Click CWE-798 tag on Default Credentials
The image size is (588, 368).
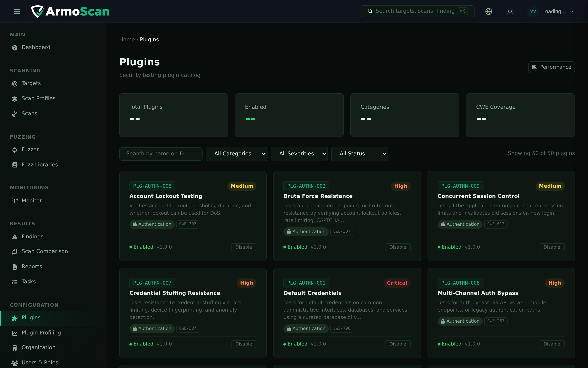coord(342,328)
